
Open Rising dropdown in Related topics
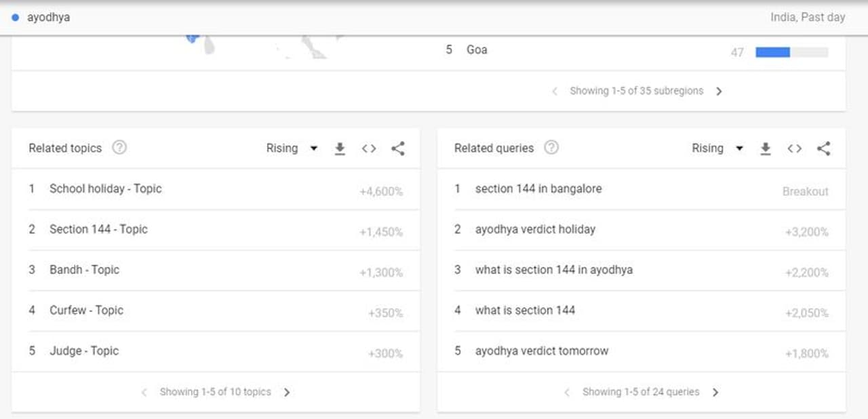pyautogui.click(x=292, y=148)
